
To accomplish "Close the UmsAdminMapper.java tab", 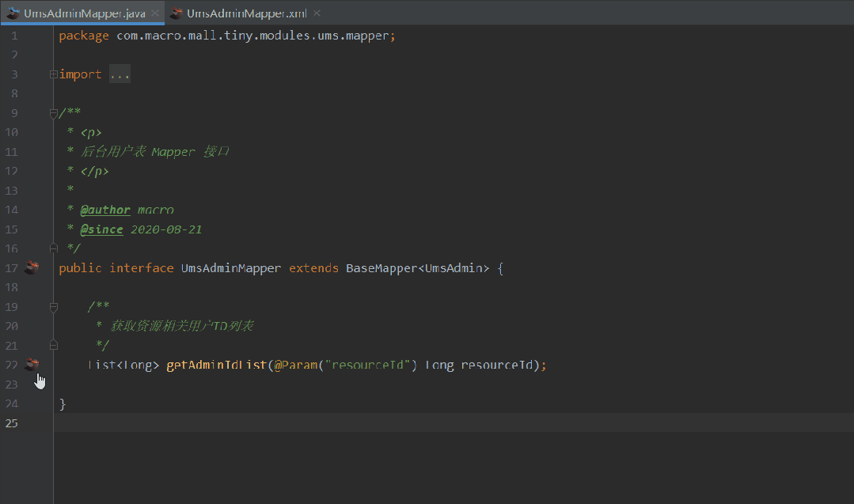I will coord(154,13).
